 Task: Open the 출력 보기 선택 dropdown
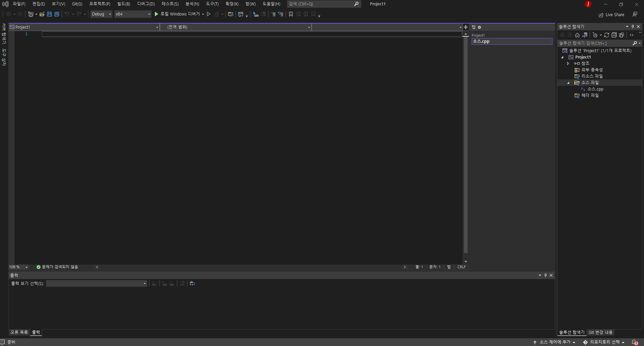[x=97, y=283]
